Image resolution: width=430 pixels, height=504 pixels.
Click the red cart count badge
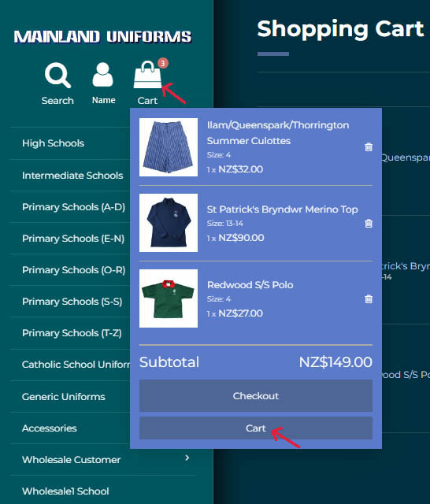(x=162, y=63)
